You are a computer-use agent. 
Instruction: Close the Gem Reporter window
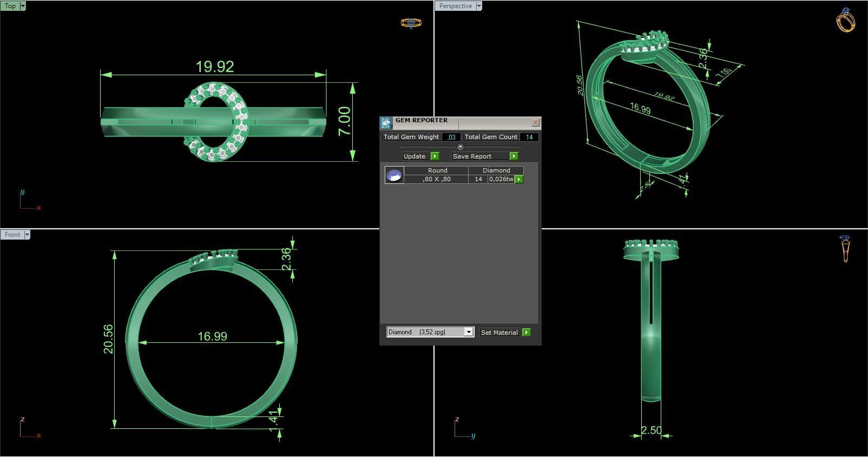click(x=535, y=123)
